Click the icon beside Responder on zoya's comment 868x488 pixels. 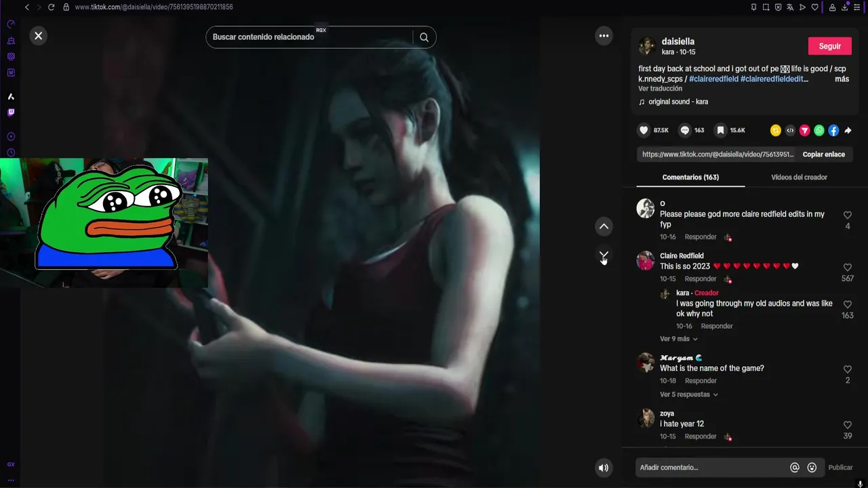pos(728,437)
